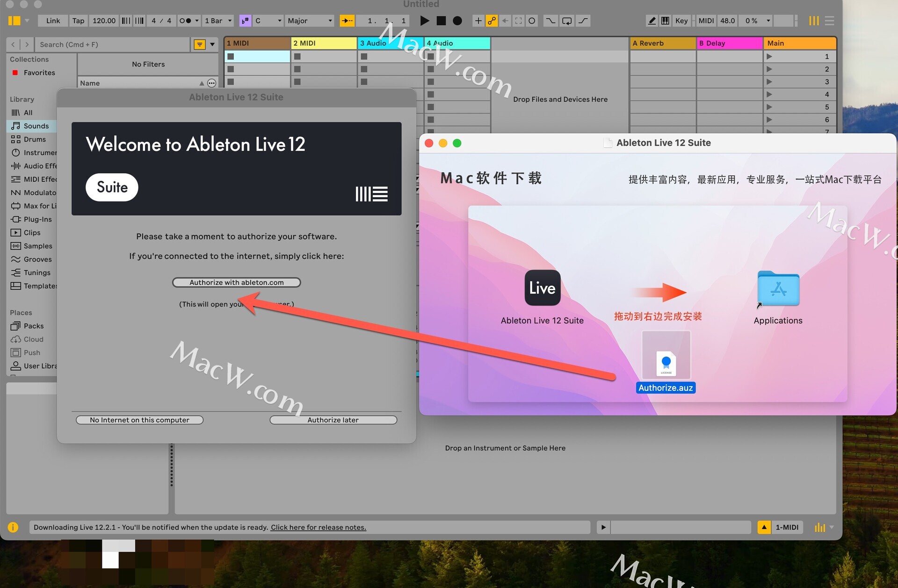This screenshot has height=588, width=898.
Task: Launch scene 1 in Main track
Action: click(x=770, y=57)
